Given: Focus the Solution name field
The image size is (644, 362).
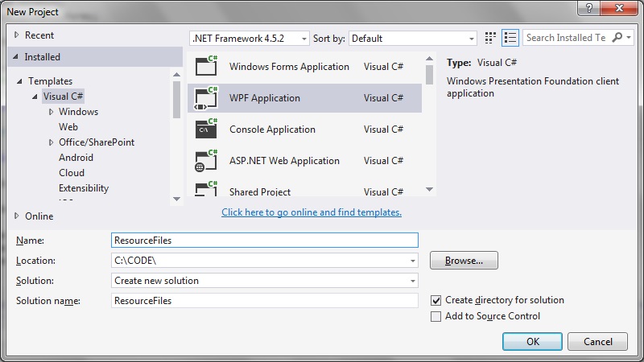Looking at the screenshot, I should coord(265,300).
